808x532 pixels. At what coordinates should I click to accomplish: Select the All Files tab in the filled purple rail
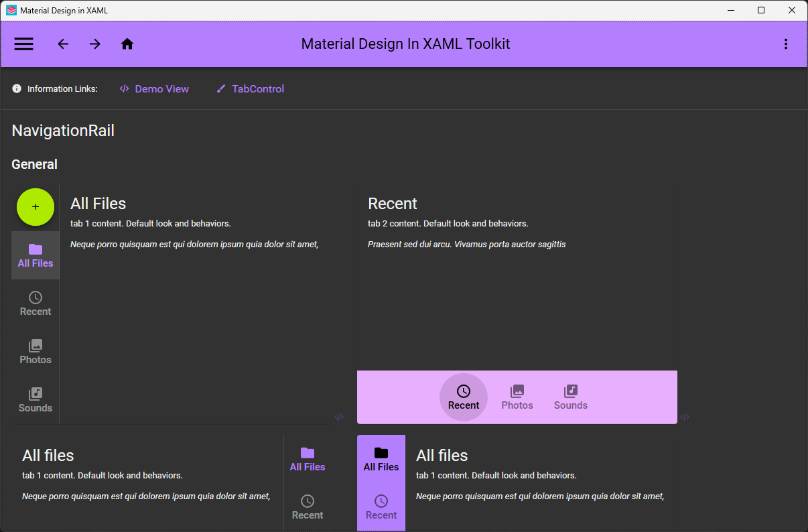[381, 459]
